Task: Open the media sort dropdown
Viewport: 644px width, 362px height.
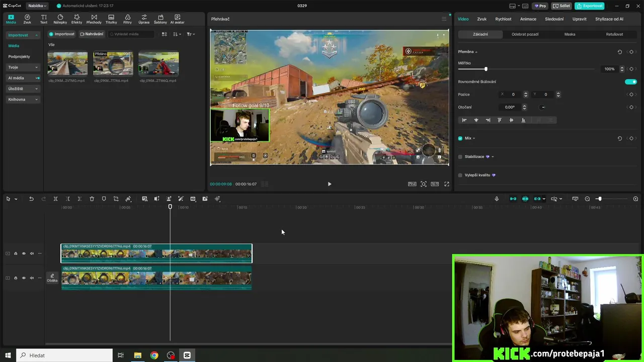Action: (x=177, y=34)
